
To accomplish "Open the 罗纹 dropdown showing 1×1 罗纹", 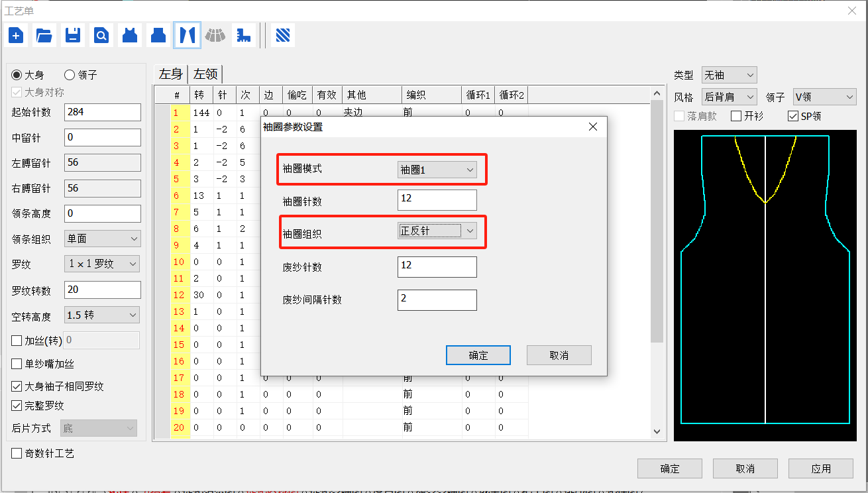I will click(x=102, y=264).
